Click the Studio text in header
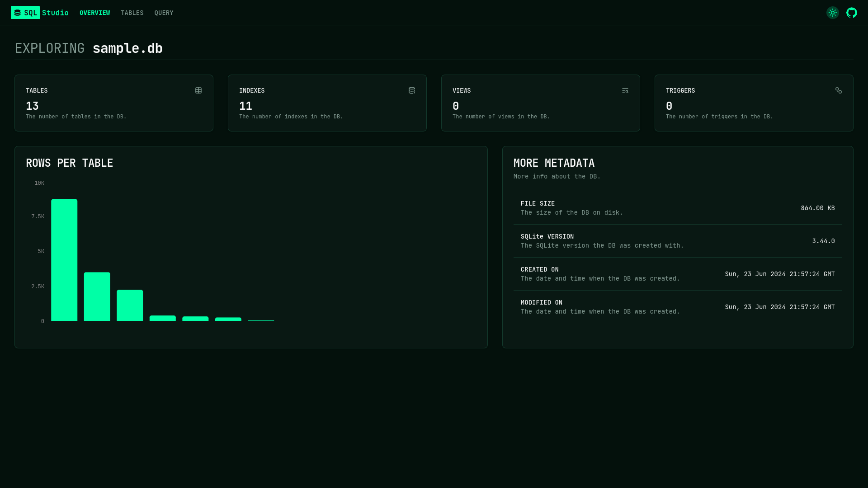Screen dimensions: 868x488 pos(55,13)
